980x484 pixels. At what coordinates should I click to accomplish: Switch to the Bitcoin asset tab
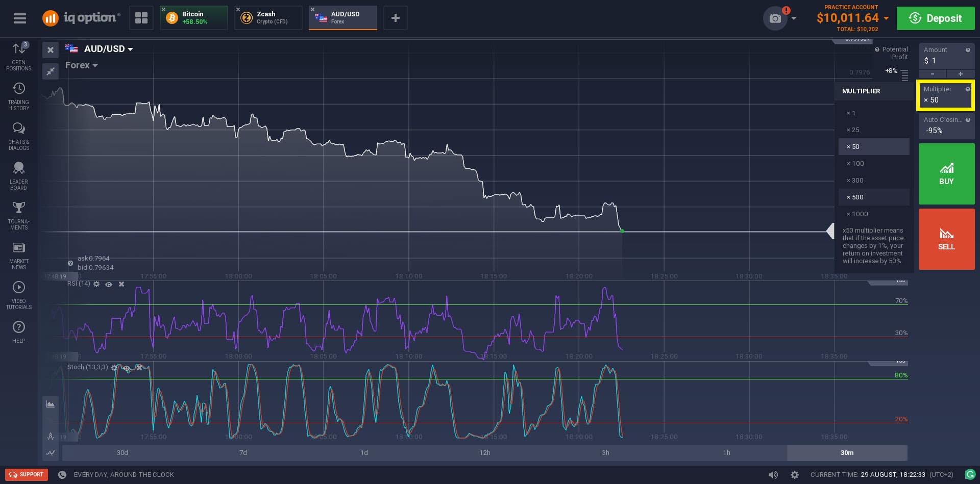pyautogui.click(x=194, y=18)
